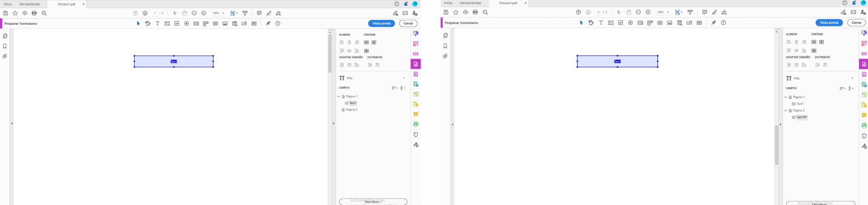Add checkbox field tool in right form toolbar
The height and width of the screenshot is (205, 868).
(620, 23)
